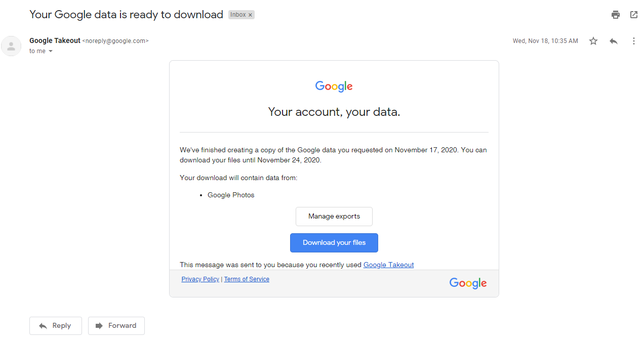The image size is (644, 342).
Task: Open email in new window icon
Action: (x=634, y=15)
